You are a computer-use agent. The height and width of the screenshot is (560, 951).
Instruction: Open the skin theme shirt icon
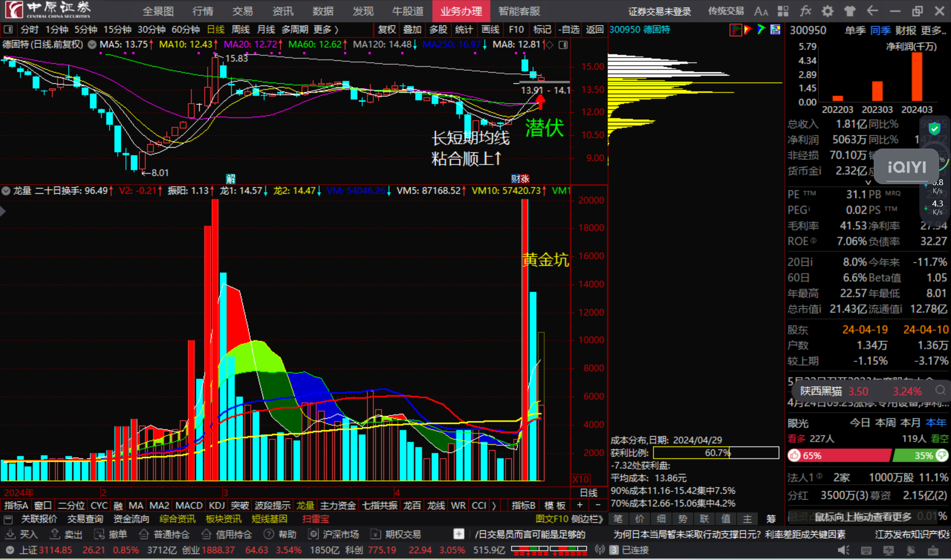[850, 11]
